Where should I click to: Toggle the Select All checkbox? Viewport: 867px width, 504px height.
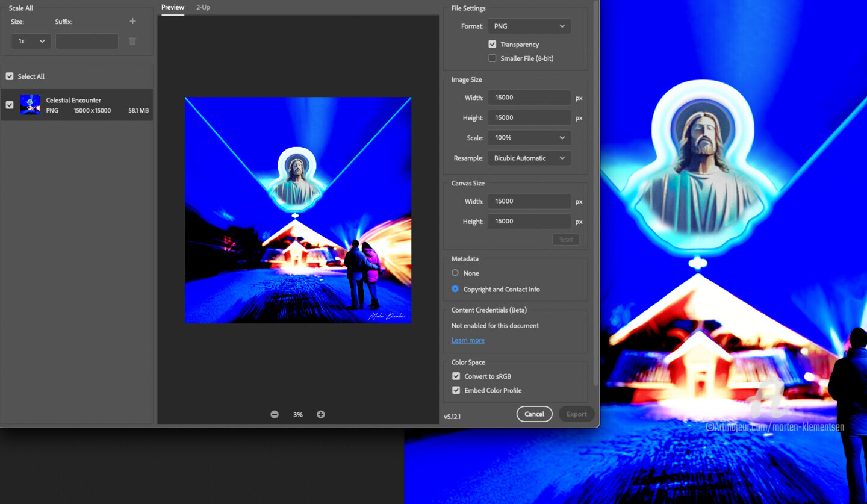pos(10,76)
